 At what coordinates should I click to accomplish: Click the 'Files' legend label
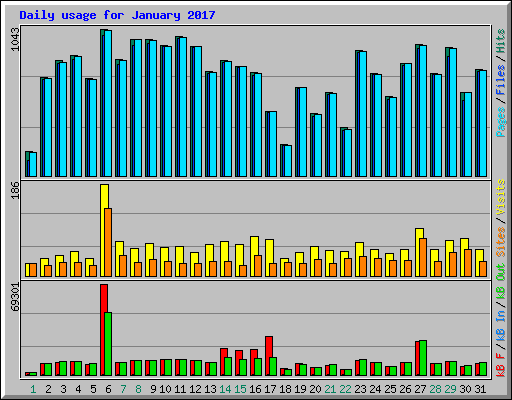coord(500,79)
